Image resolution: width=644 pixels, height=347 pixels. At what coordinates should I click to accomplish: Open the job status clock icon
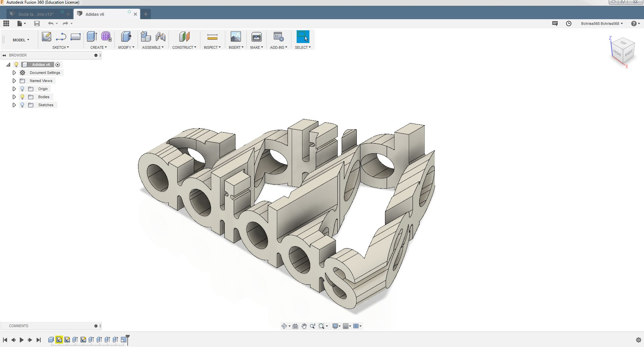click(569, 24)
